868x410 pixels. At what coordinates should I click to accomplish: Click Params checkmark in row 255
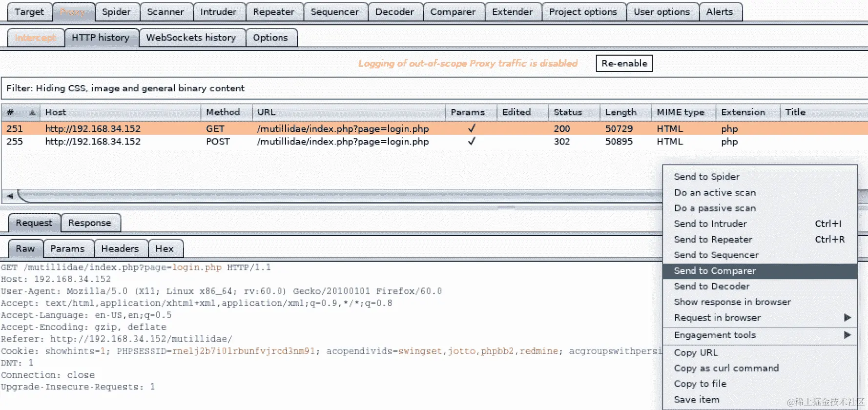click(472, 142)
